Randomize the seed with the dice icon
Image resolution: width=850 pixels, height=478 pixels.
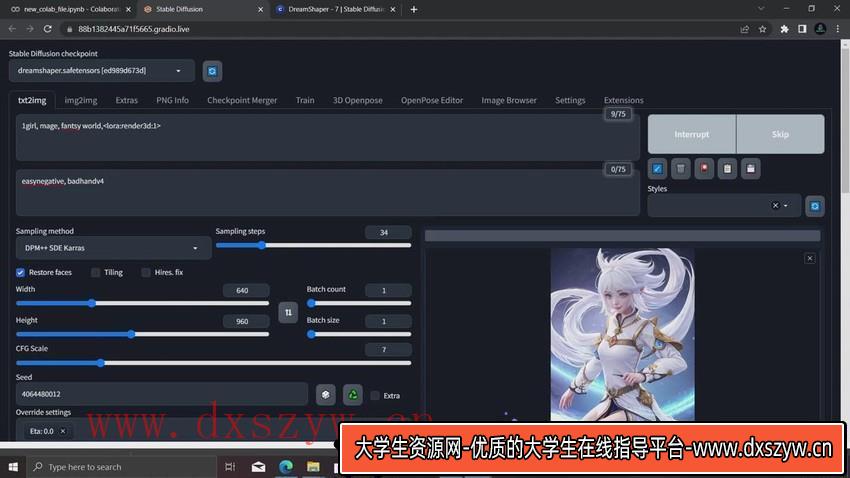pyautogui.click(x=325, y=395)
